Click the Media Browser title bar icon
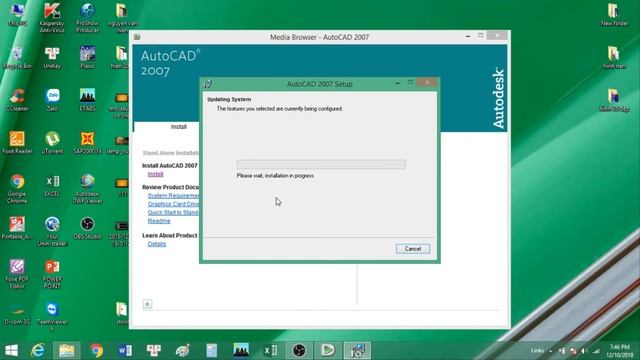Image resolution: width=640 pixels, height=360 pixels. pyautogui.click(x=138, y=37)
